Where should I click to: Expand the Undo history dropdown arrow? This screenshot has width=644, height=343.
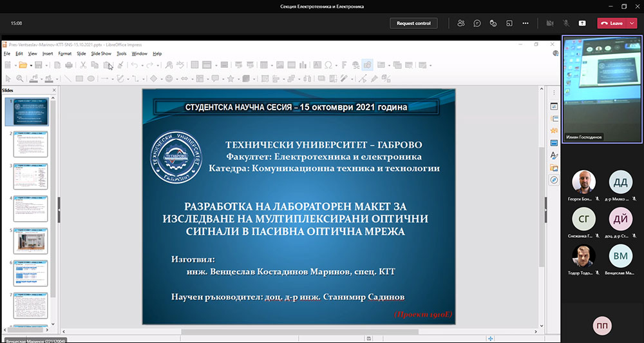point(142,65)
